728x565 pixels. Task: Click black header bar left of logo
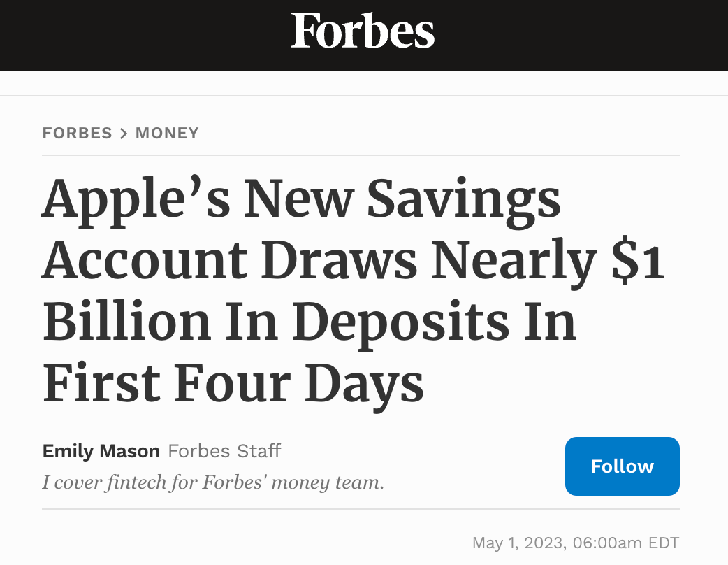[x=140, y=35]
